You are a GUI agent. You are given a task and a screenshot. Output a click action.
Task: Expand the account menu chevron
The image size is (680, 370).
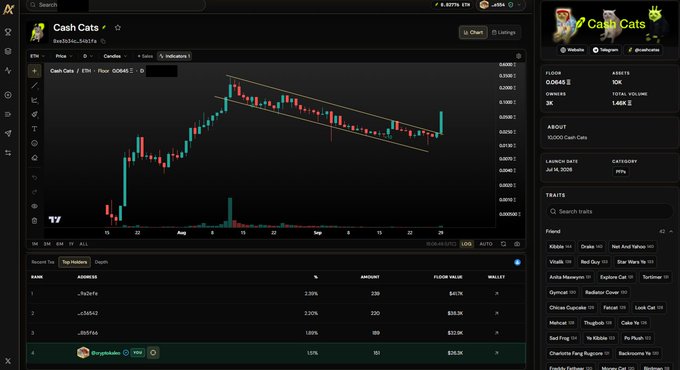(x=519, y=5)
